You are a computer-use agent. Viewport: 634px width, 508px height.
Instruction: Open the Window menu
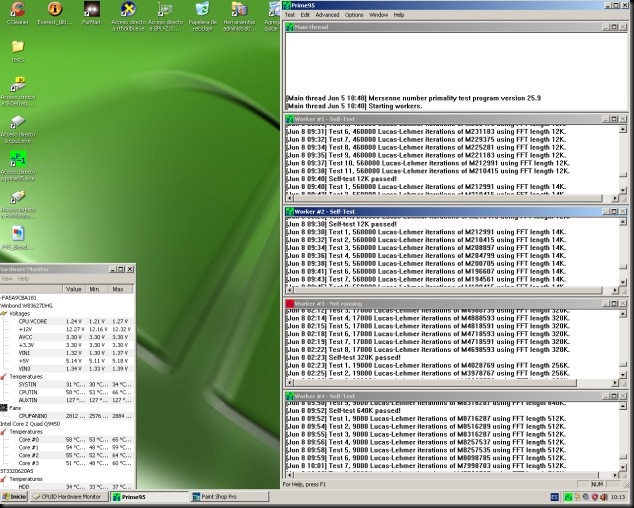(378, 15)
